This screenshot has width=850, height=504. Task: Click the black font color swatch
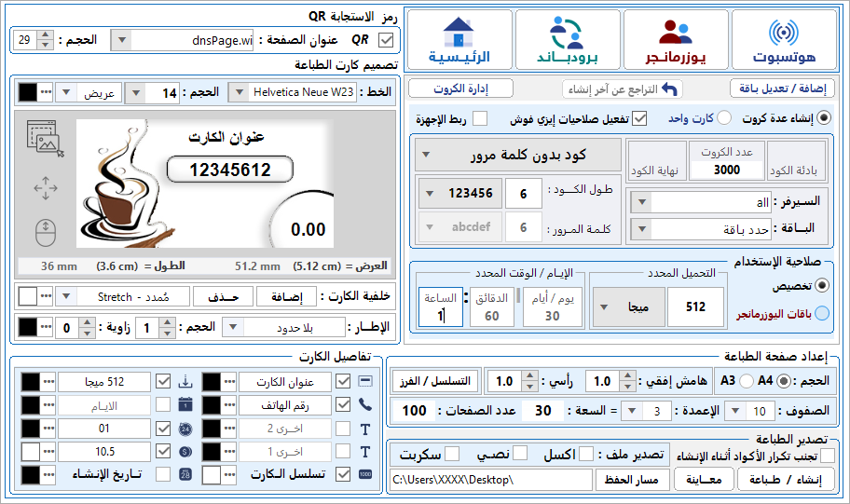(x=27, y=92)
